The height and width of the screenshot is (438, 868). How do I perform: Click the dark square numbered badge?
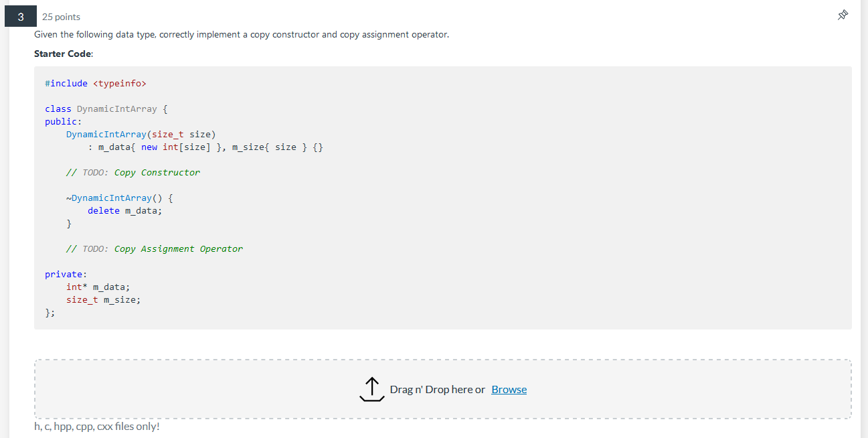pos(21,15)
